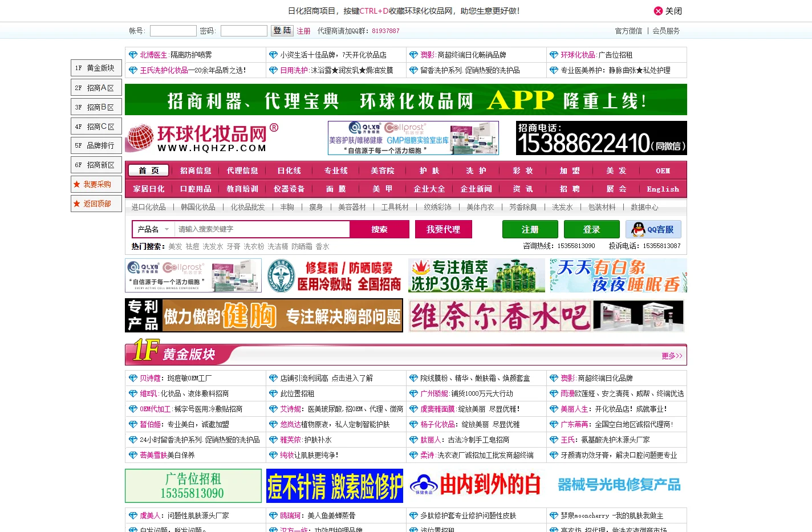The height and width of the screenshot is (532, 812).
Task: Open the green APP launch banner
Action: tap(406, 100)
